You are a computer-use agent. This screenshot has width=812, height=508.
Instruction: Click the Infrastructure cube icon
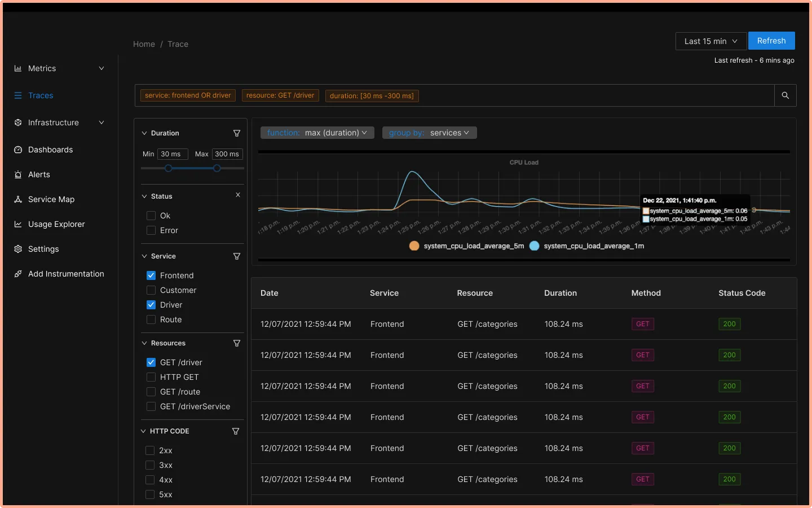18,122
